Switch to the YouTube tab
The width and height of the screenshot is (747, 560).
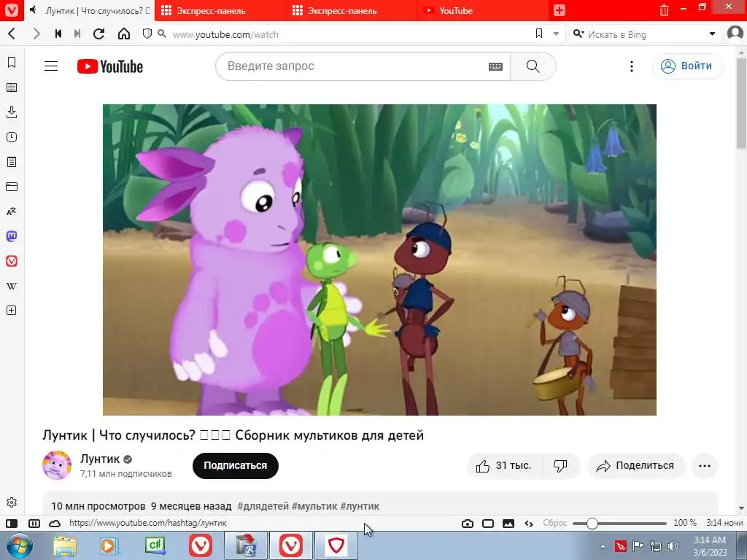(483, 10)
